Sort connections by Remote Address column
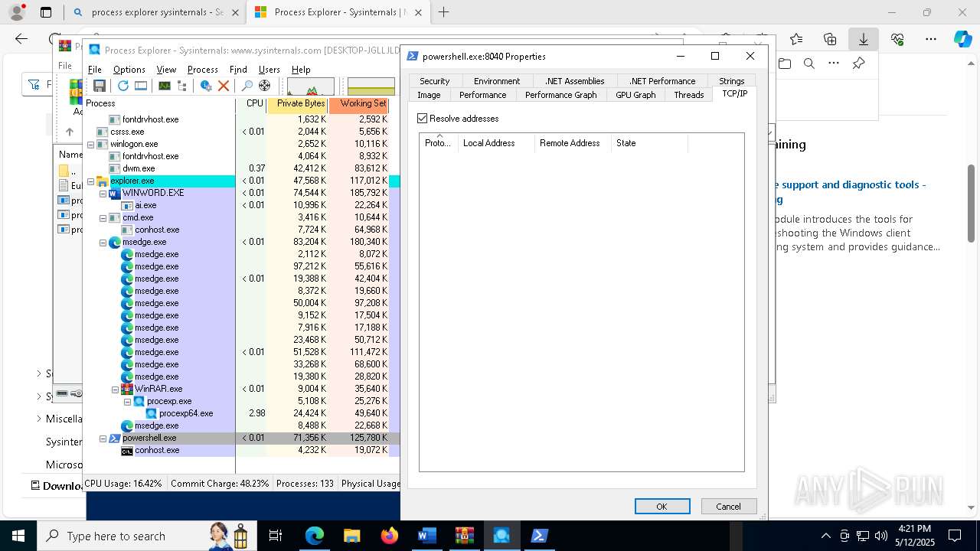This screenshot has width=980, height=551. coord(573,143)
